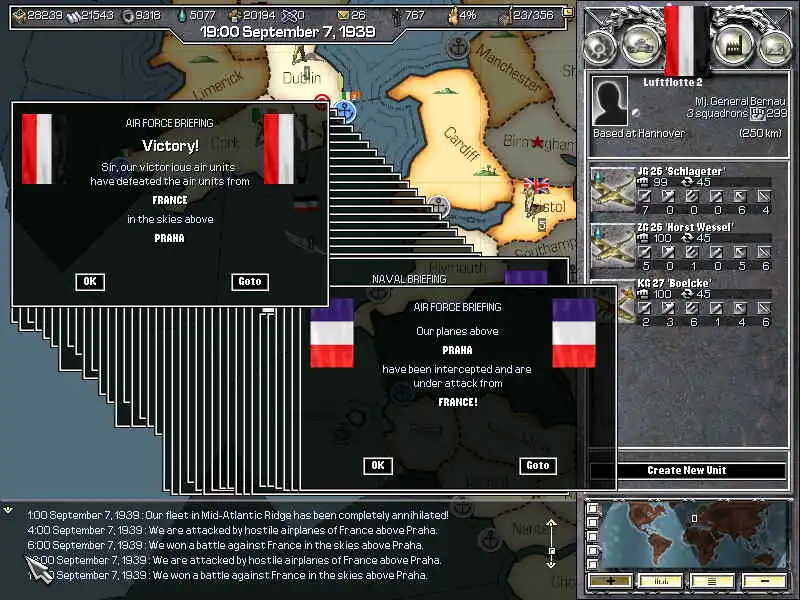Viewport: 800px width, 600px height.
Task: Zoom in with the plus button
Action: point(610,581)
